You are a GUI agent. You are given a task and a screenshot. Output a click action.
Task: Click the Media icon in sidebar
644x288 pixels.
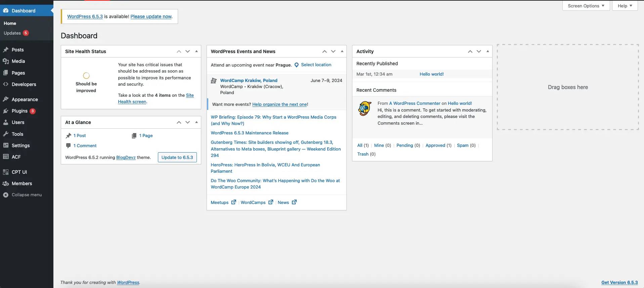tap(6, 61)
